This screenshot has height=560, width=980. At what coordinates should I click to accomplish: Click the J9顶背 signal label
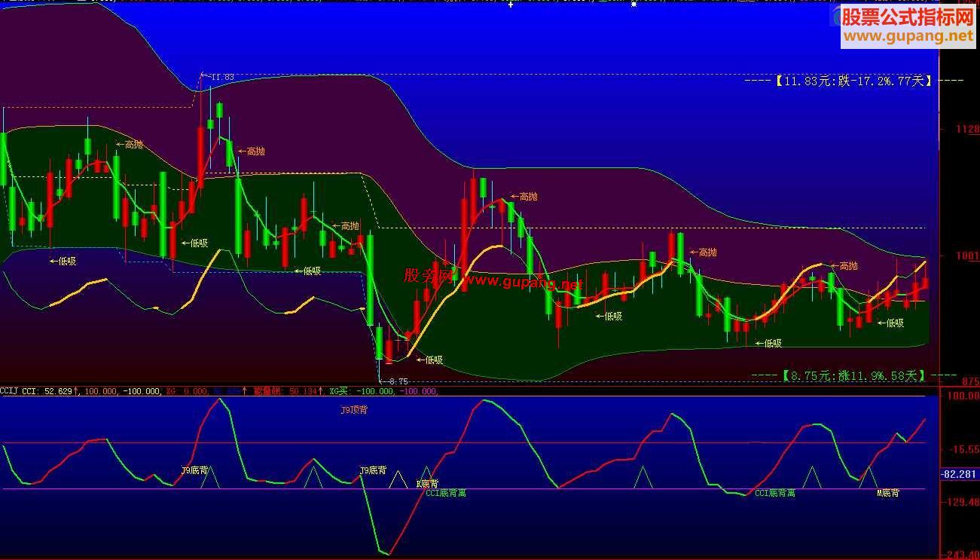click(x=354, y=410)
